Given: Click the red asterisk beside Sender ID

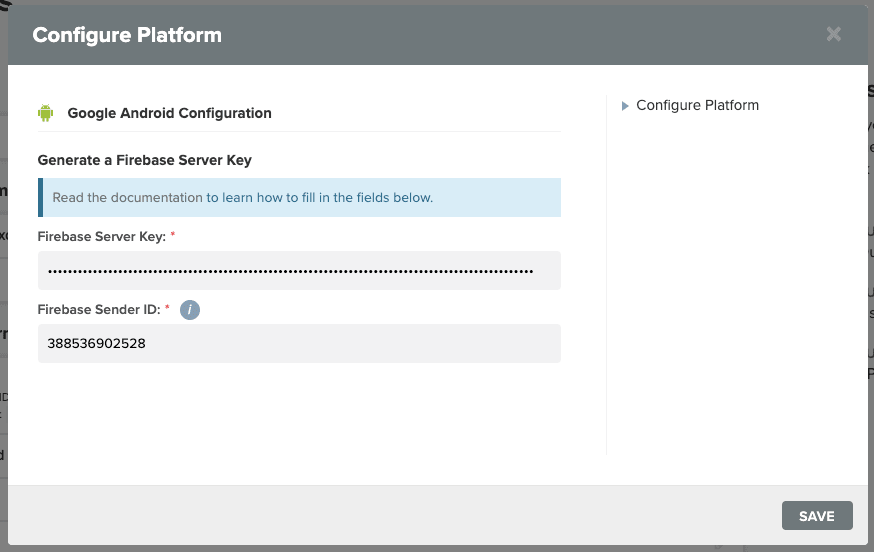Looking at the screenshot, I should [167, 308].
